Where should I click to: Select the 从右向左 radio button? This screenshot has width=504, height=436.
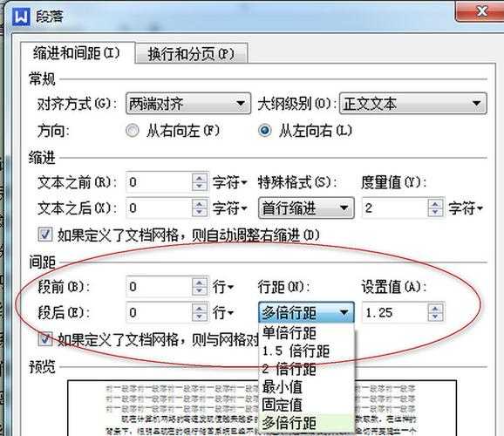133,131
